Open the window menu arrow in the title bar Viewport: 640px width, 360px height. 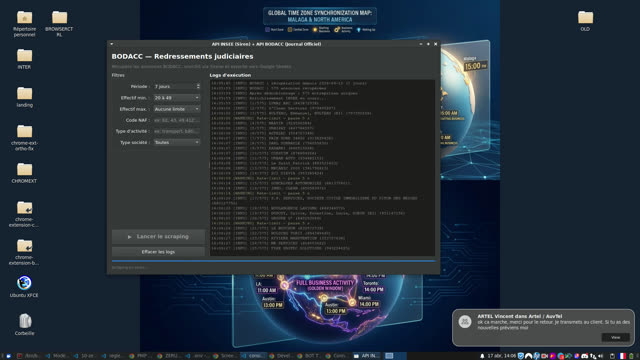pos(111,44)
